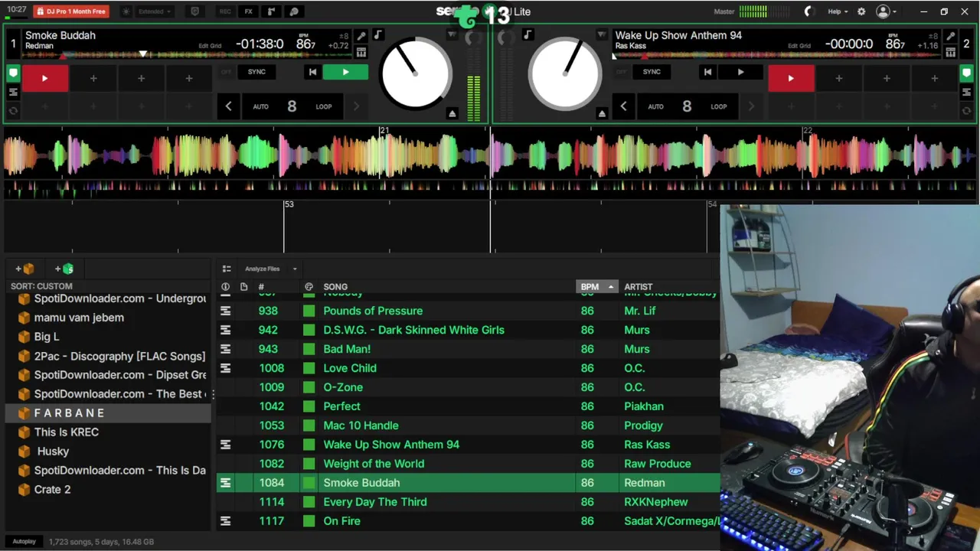Click color palette column header icon
This screenshot has height=551, width=980.
pyautogui.click(x=309, y=287)
